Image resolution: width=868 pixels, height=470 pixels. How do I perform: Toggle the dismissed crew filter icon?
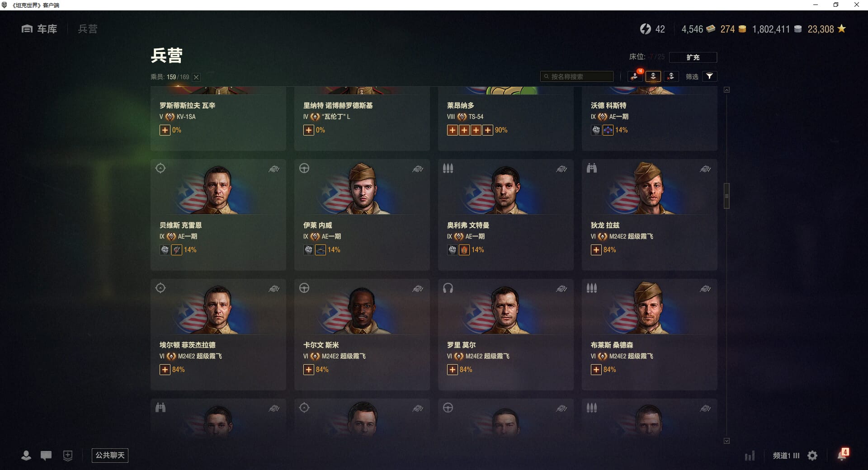click(x=671, y=76)
